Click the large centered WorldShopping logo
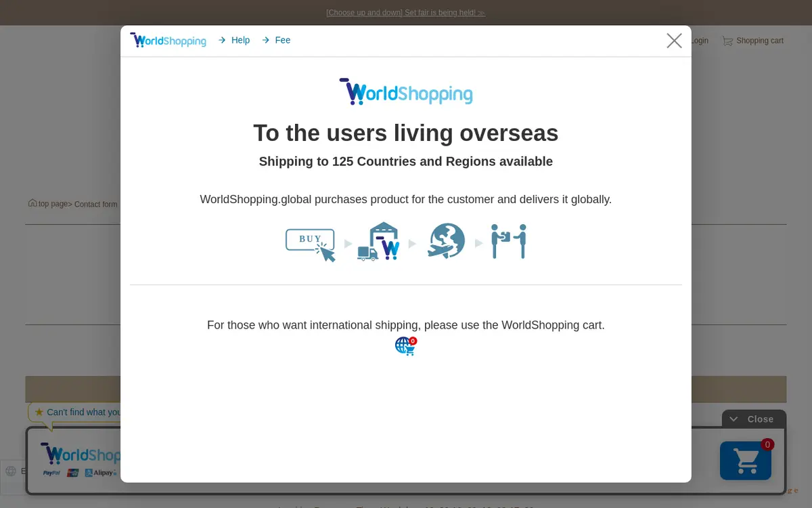The width and height of the screenshot is (812, 508). [406, 91]
